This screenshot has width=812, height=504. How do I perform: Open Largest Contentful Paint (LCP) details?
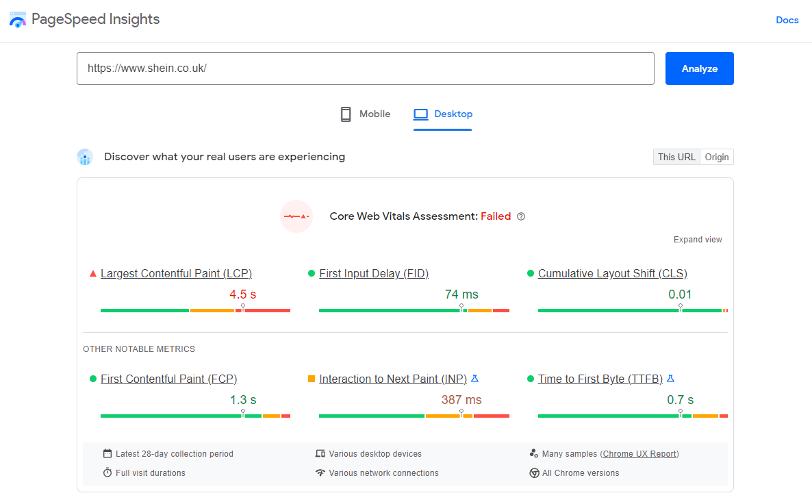(x=176, y=273)
